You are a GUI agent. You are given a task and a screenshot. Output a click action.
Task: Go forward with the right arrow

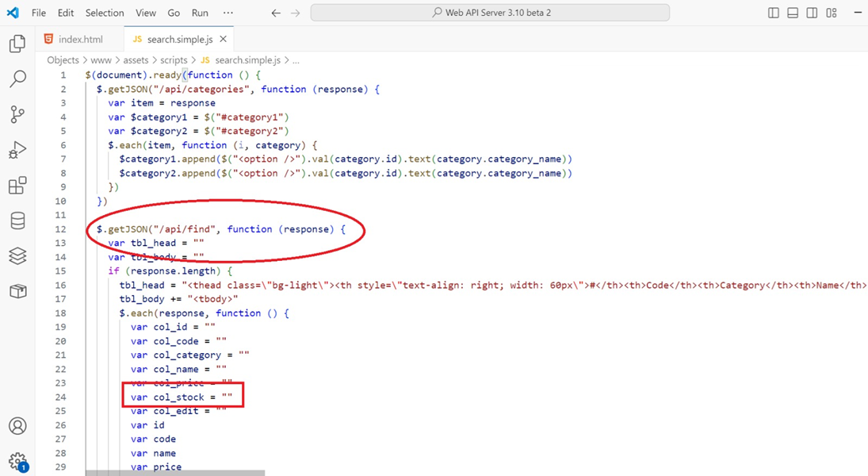[x=295, y=13]
